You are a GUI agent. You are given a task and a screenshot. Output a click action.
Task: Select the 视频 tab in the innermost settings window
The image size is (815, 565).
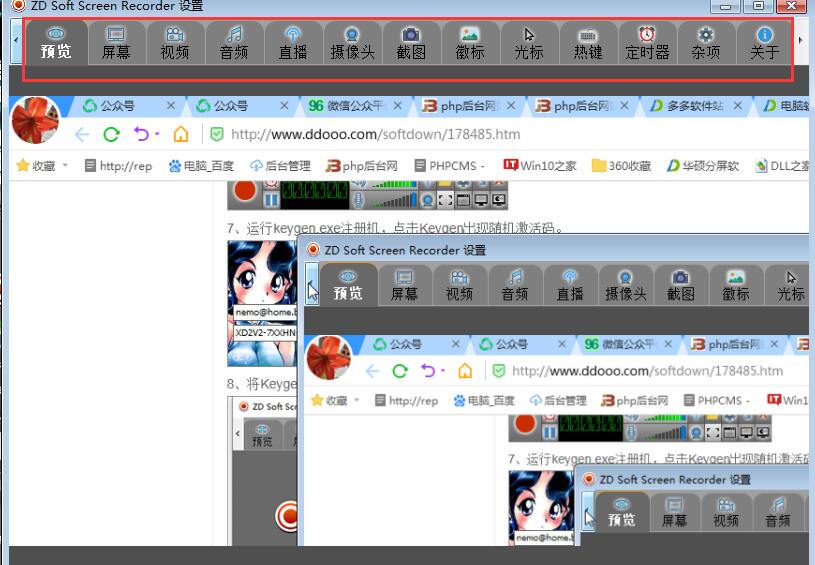(x=726, y=513)
